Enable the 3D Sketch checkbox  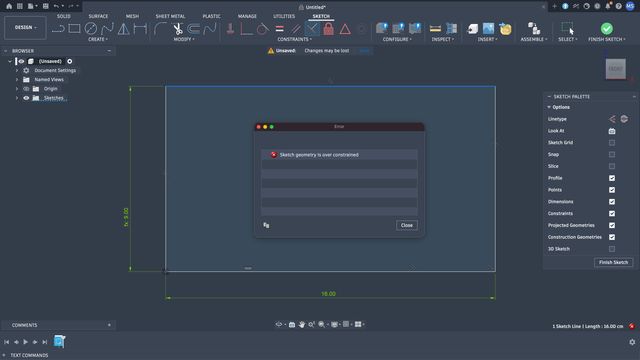point(611,249)
